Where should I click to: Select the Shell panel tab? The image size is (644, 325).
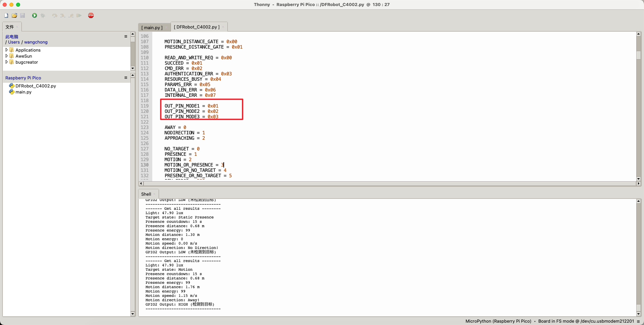[146, 194]
